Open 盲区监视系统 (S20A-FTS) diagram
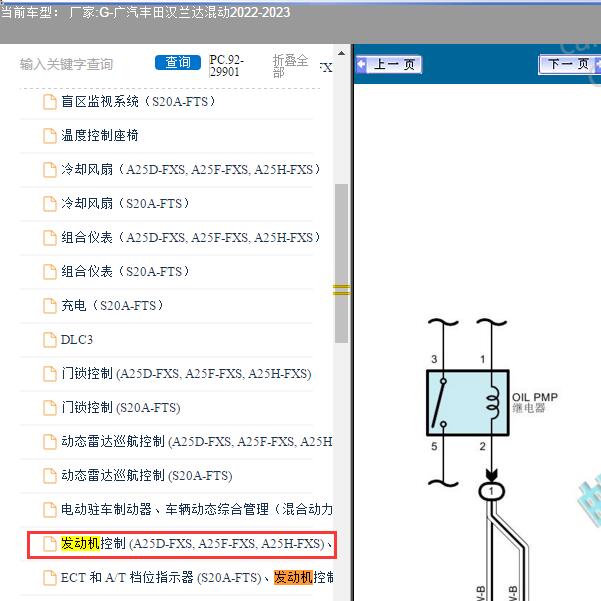The width and height of the screenshot is (601, 601). 138,102
